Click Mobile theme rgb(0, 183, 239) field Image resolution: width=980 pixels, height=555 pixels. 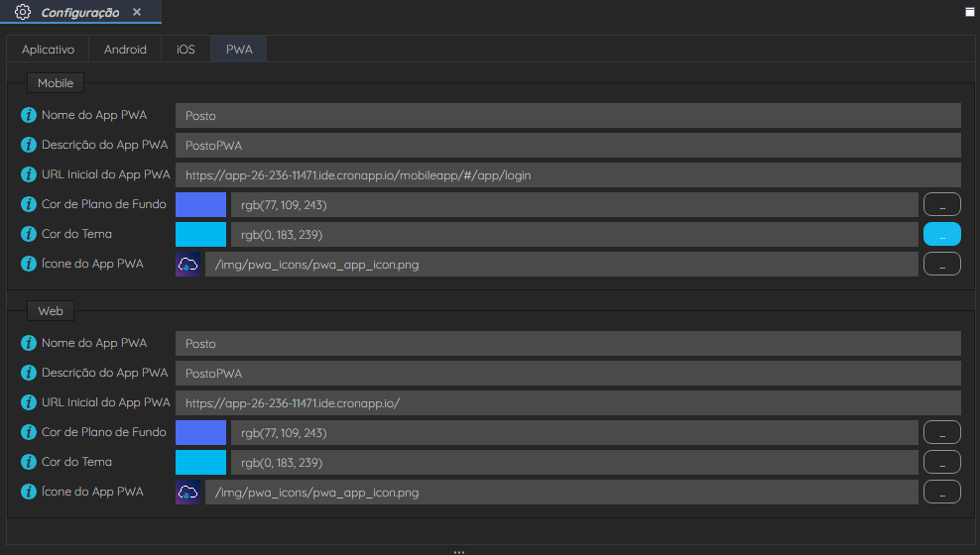tap(574, 235)
